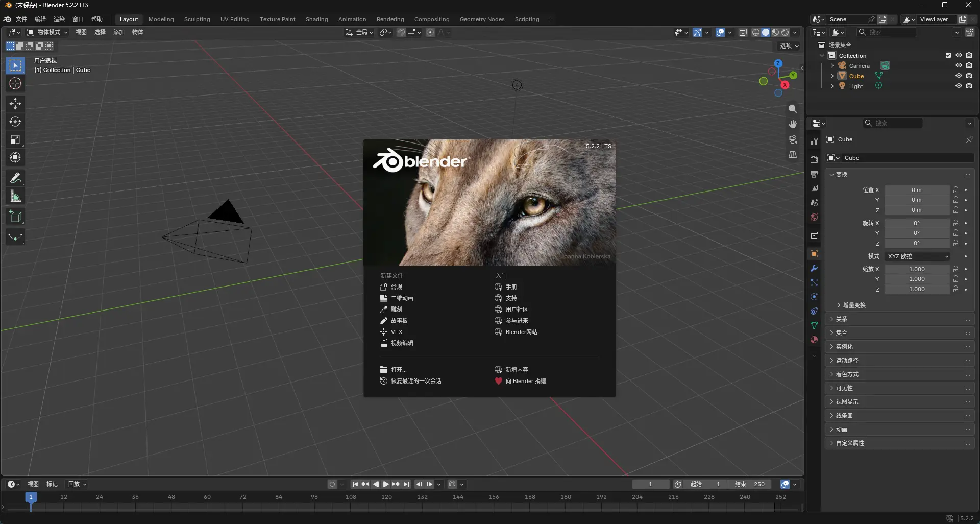This screenshot has height=524, width=980.
Task: Disable Cube in renders via camera icon
Action: tap(969, 76)
